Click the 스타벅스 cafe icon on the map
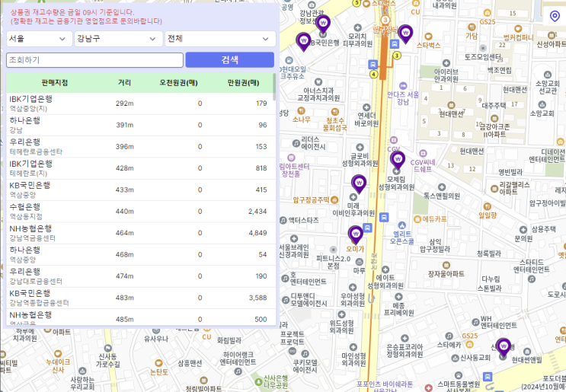Image resolution: width=566 pixels, height=392 pixels. pos(428,37)
